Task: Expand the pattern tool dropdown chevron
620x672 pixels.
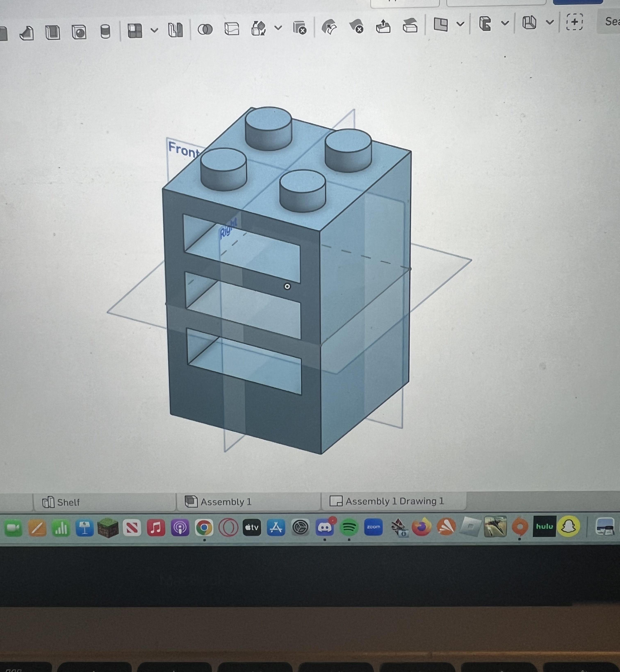Action: pos(154,30)
